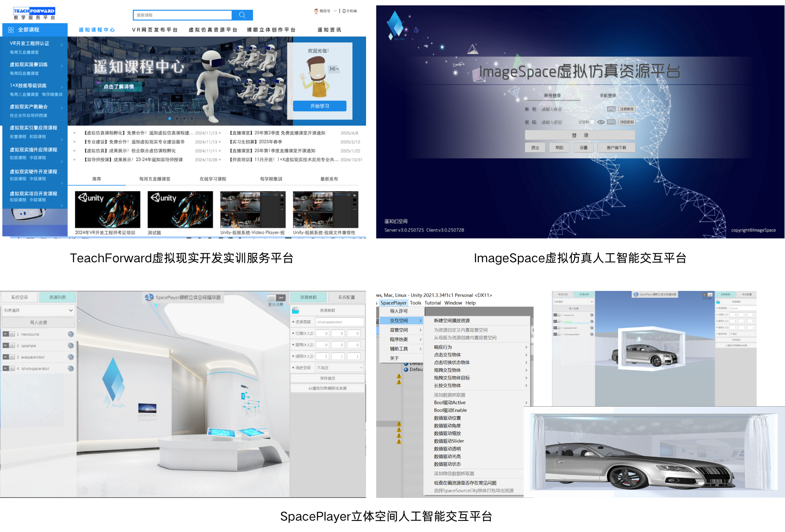Viewport: 785px width, 532px height.
Task: Expand the 虚拟现实国赛训练 sidebar chevron
Action: tap(62, 66)
